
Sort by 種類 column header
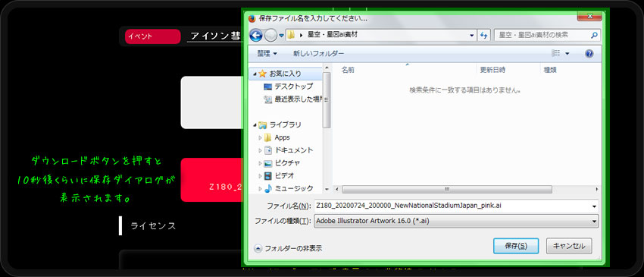550,70
